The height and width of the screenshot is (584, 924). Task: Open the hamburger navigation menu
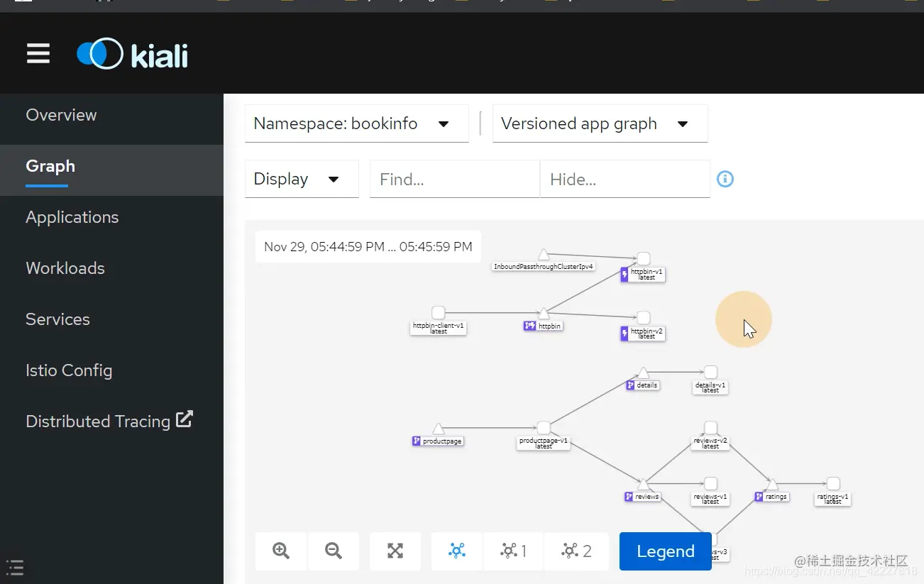coord(38,54)
